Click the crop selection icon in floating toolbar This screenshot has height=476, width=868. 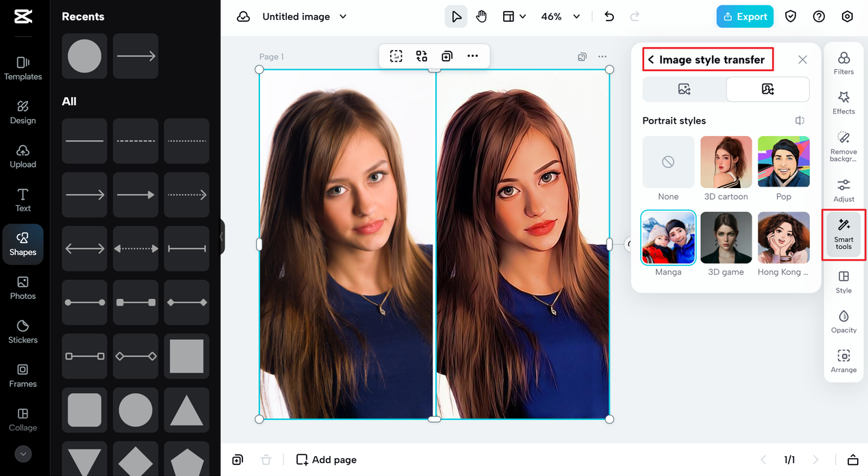click(x=396, y=56)
